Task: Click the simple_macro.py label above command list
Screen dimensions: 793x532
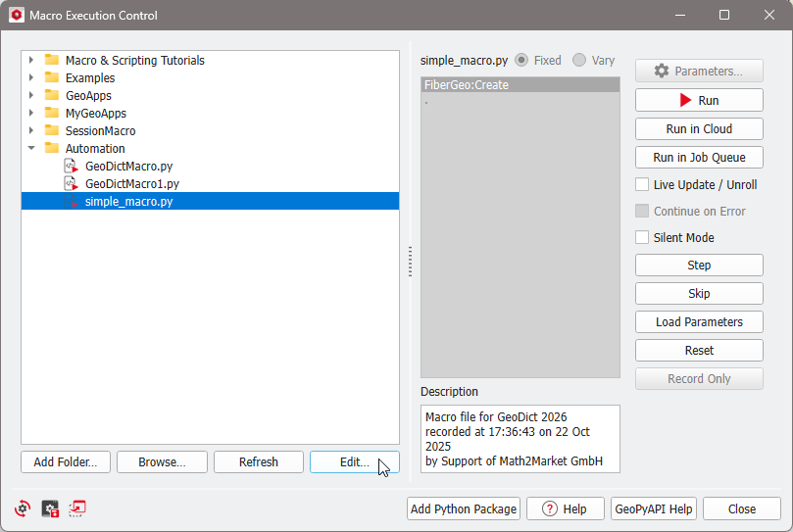Action: tap(464, 61)
